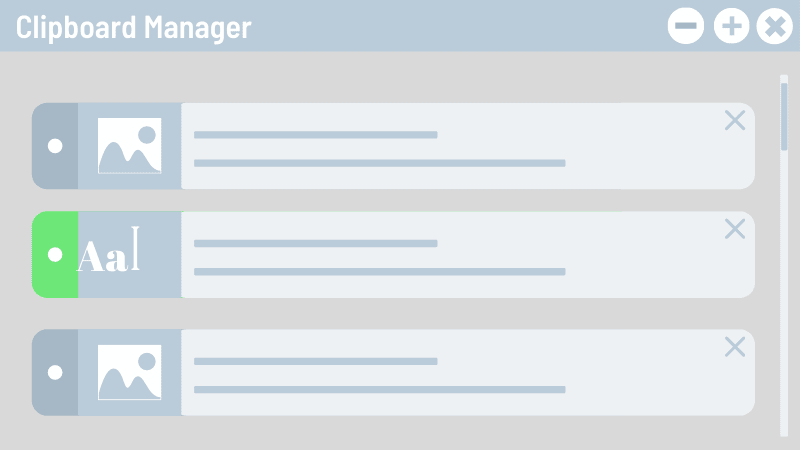Click the first clip's top placeholder text line
The width and height of the screenshot is (800, 450).
tap(316, 135)
